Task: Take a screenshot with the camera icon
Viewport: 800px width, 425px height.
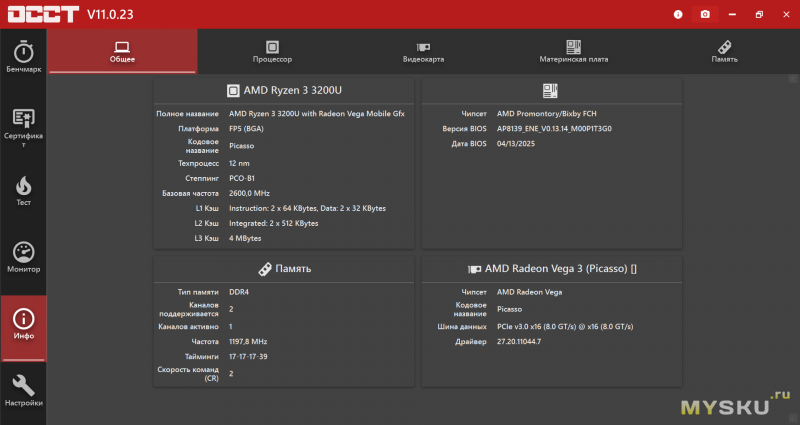Action: coord(705,14)
